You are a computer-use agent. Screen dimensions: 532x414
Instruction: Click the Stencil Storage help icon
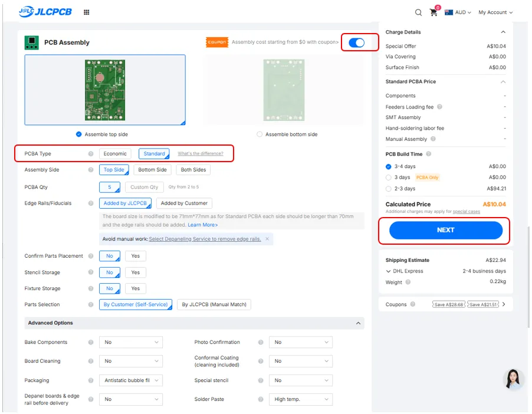pyautogui.click(x=91, y=272)
